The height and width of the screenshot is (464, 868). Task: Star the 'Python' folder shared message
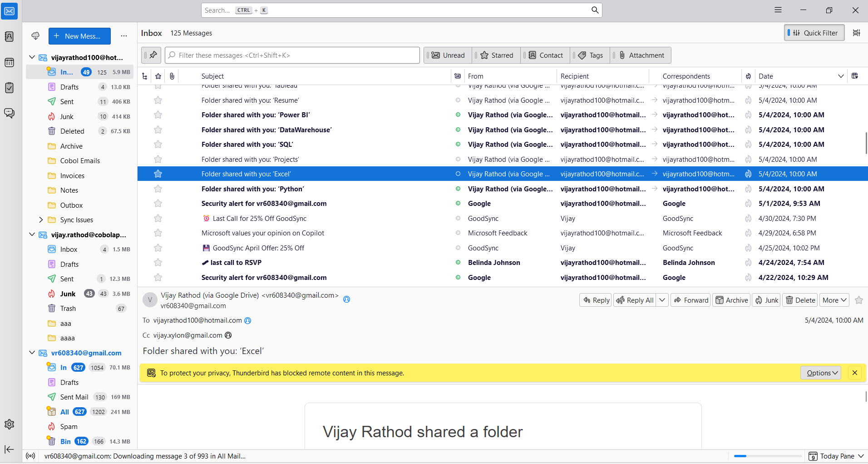[158, 189]
